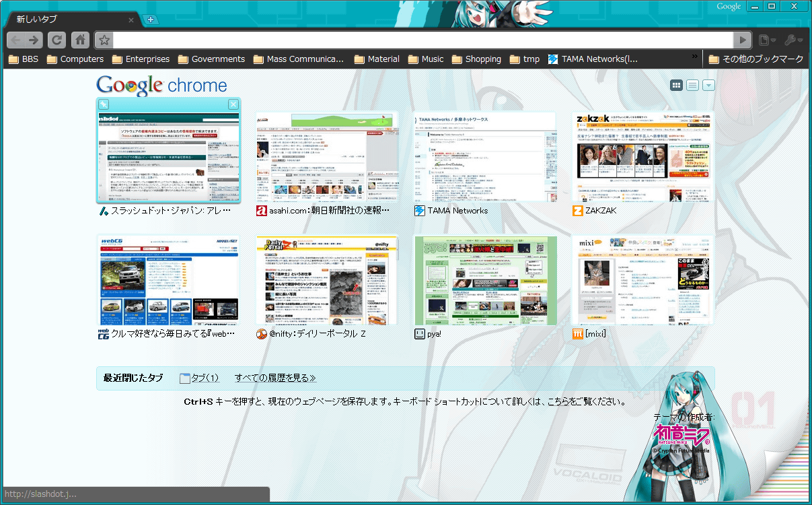Open the ZAKZAK site thumbnail
Image resolution: width=812 pixels, height=505 pixels.
(642, 157)
